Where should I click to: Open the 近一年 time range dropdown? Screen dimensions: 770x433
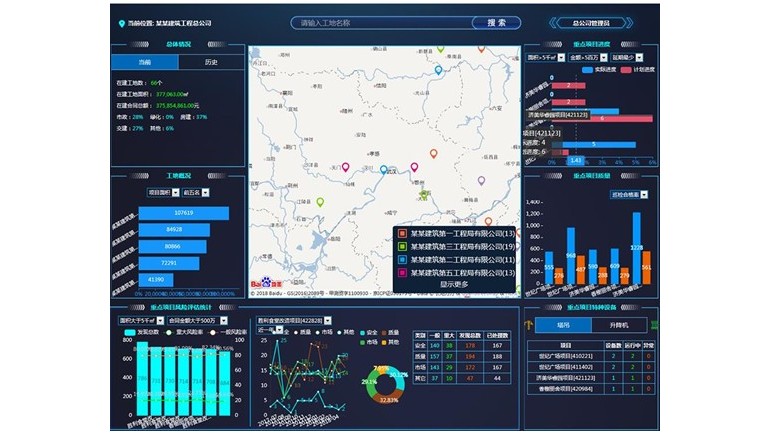pyautogui.click(x=270, y=330)
